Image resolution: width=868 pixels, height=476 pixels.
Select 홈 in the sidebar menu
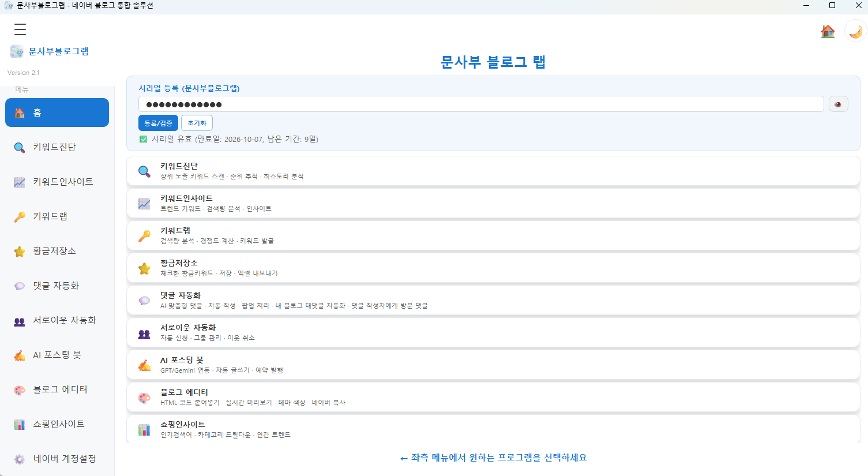[x=57, y=113]
